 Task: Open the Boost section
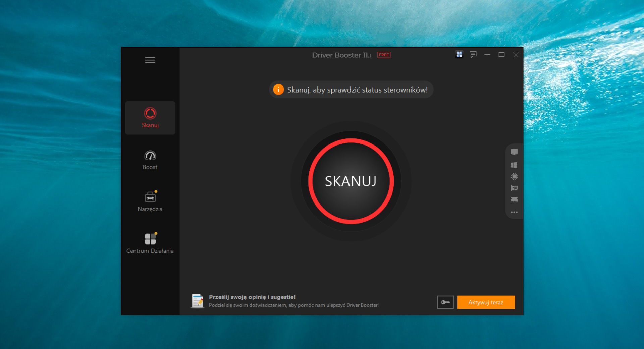(150, 160)
